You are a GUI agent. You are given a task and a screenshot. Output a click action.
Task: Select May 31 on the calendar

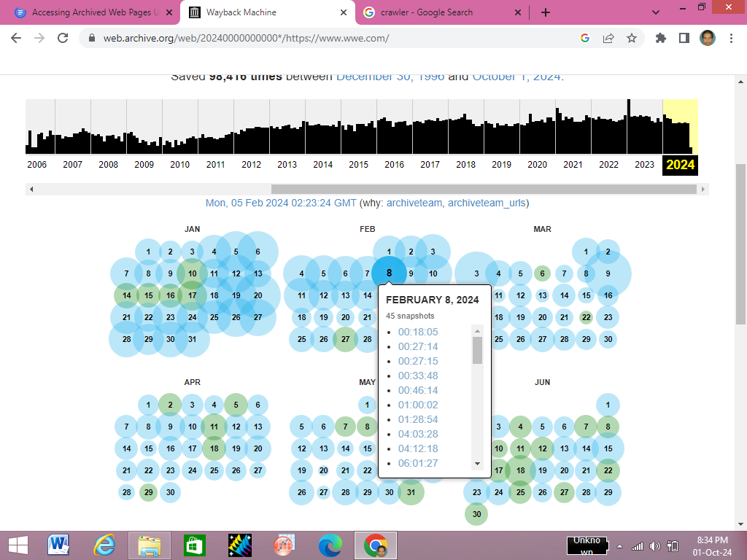[x=411, y=492]
